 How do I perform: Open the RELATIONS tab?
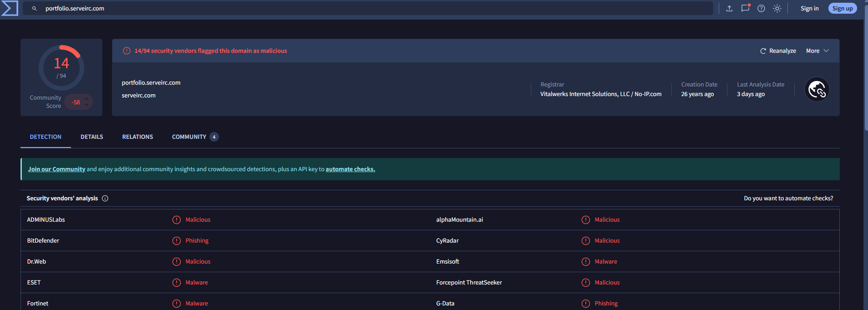137,137
